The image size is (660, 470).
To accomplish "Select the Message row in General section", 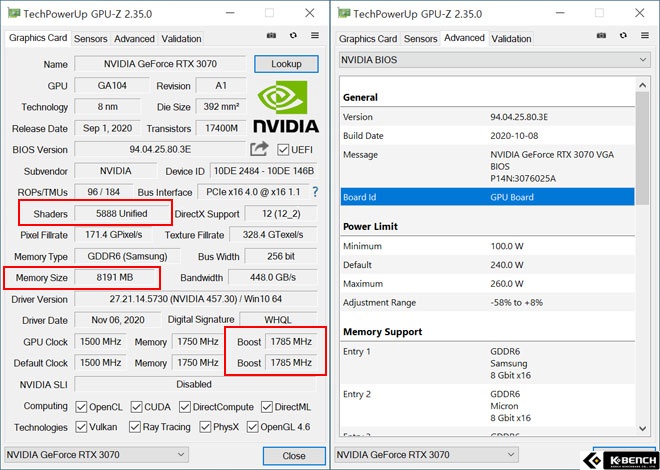I will click(x=487, y=166).
